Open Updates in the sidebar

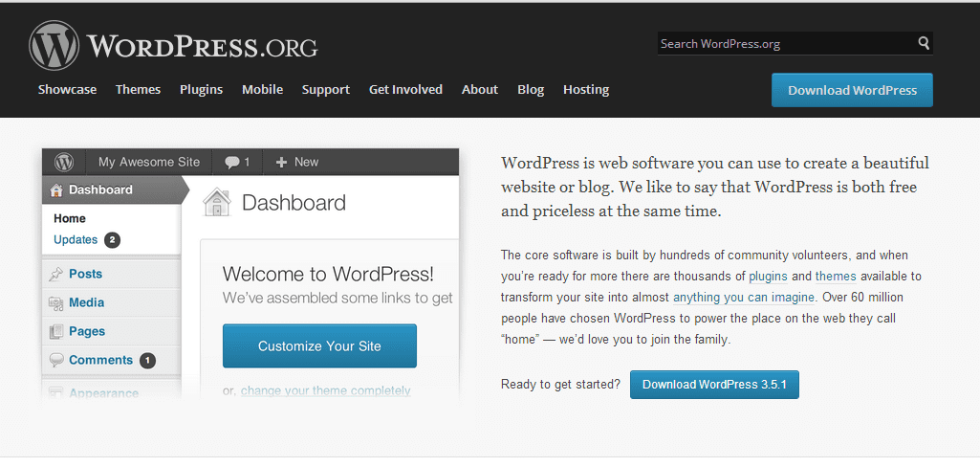click(x=76, y=240)
